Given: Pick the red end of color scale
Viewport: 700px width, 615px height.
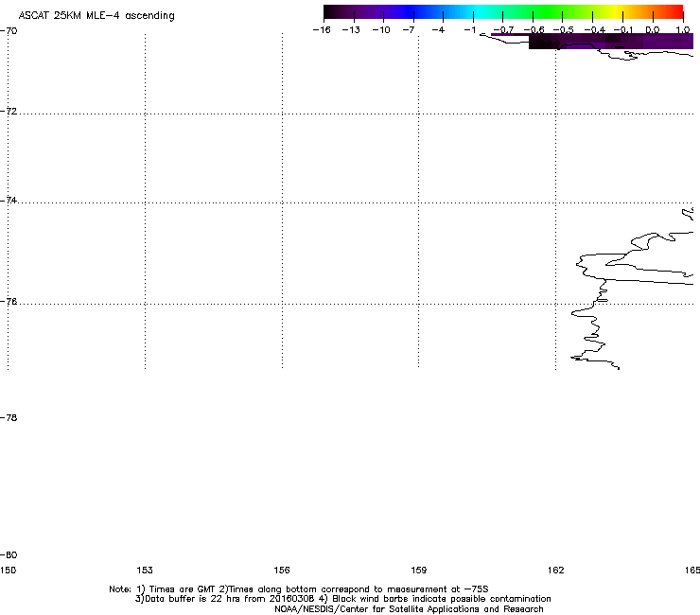Looking at the screenshot, I should [x=676, y=11].
